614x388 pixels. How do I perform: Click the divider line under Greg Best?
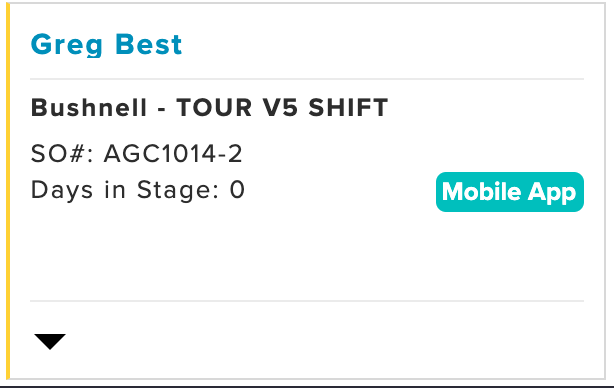307,79
